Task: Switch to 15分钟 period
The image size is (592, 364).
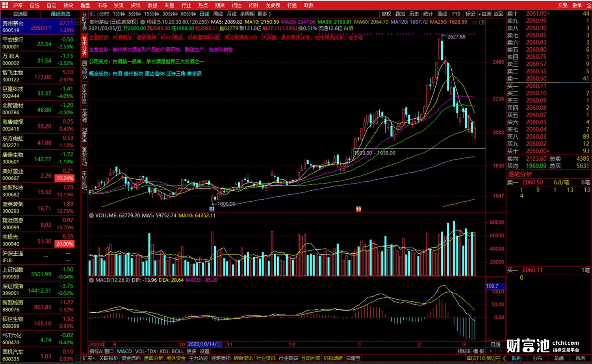Action: 152,14
